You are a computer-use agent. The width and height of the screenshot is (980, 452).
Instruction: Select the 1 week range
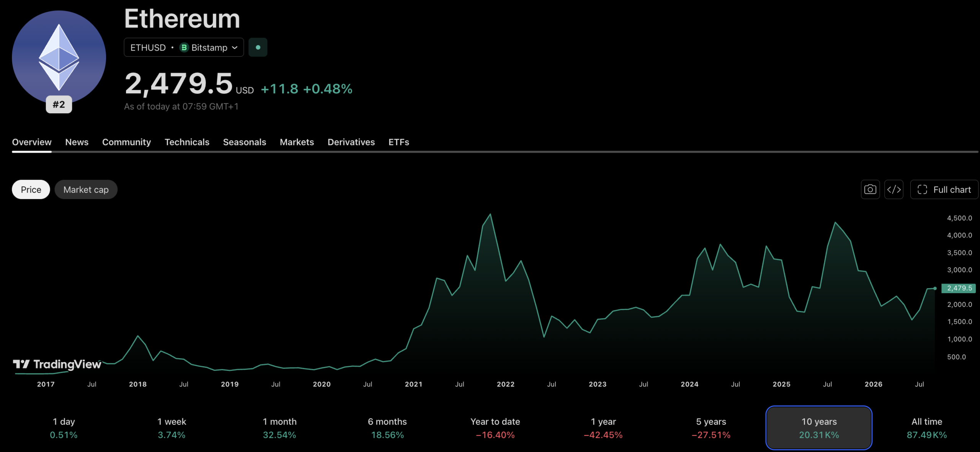[x=172, y=428]
